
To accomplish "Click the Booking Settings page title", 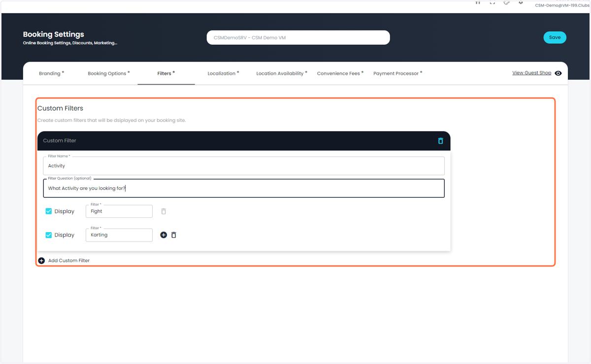I will [53, 34].
